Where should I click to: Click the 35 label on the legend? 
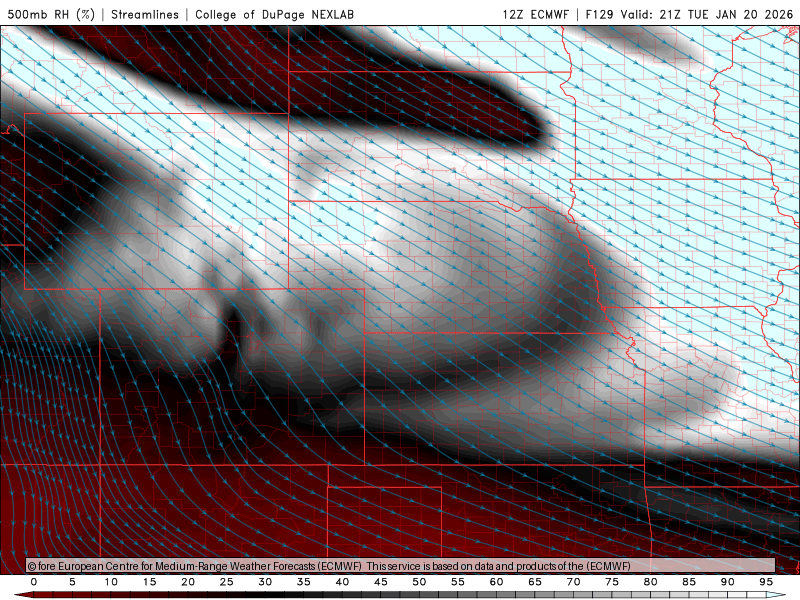coord(304,582)
